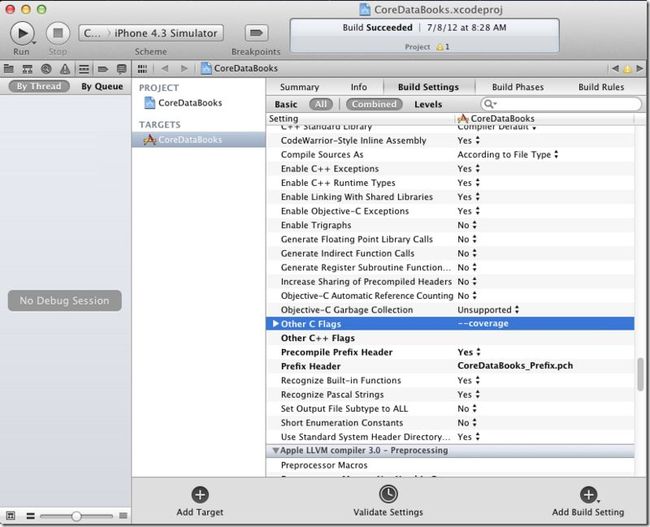Screen dimensions: 650x527
Task: Click the related files grid icon
Action: tap(142, 68)
